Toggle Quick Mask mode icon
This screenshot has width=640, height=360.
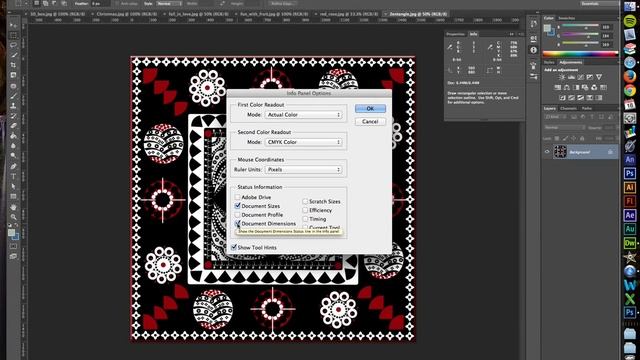pyautogui.click(x=13, y=247)
